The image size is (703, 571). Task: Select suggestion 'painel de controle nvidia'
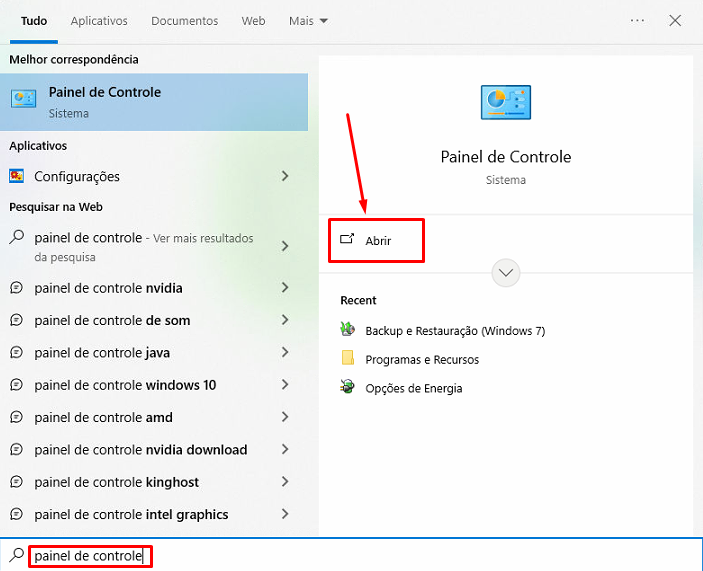pos(154,288)
